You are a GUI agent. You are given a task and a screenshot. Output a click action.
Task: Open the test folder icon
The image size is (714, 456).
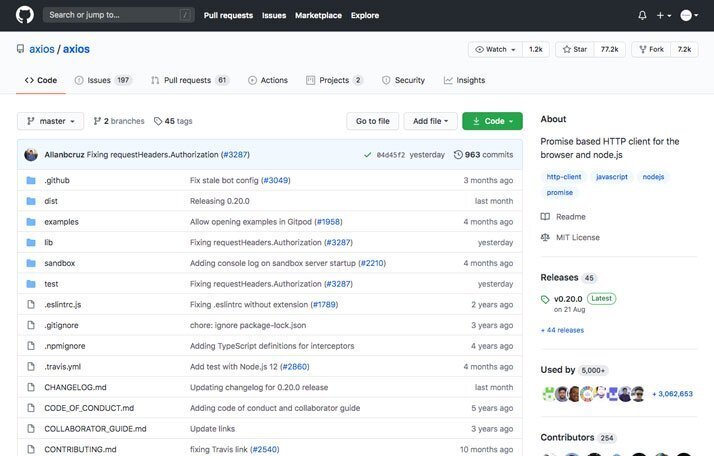point(31,284)
